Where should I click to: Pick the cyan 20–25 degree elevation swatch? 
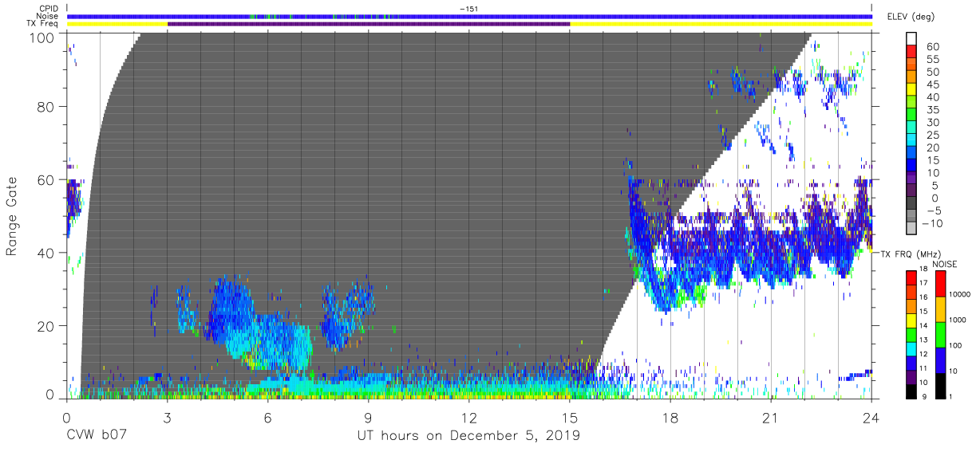(x=911, y=141)
